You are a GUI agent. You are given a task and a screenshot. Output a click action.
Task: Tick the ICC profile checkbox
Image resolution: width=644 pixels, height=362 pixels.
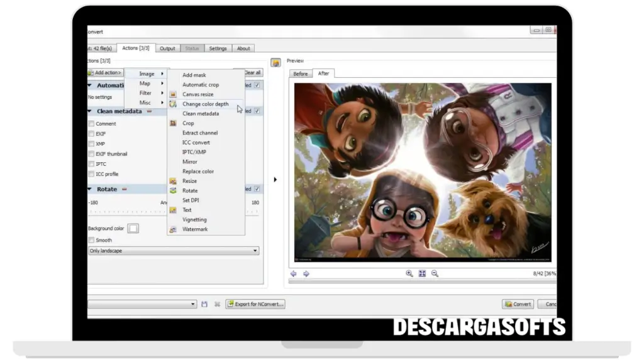[92, 174]
